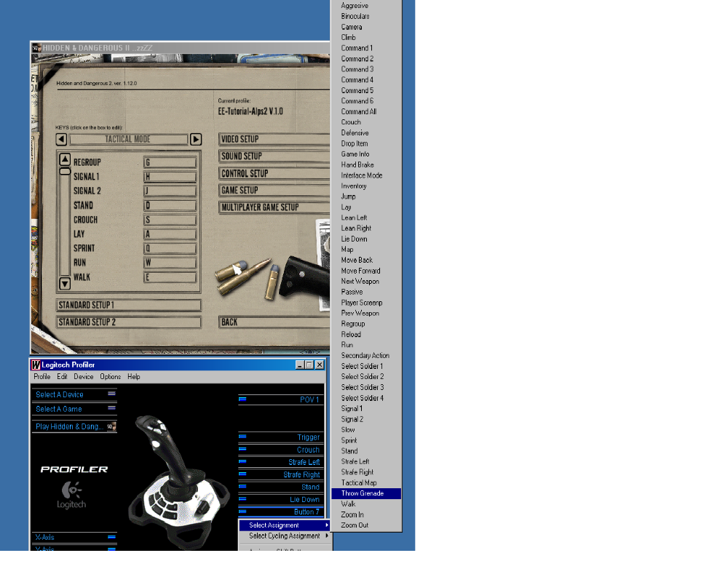Click the Select A Game menu icon
This screenshot has height=561, width=728.
tap(111, 408)
